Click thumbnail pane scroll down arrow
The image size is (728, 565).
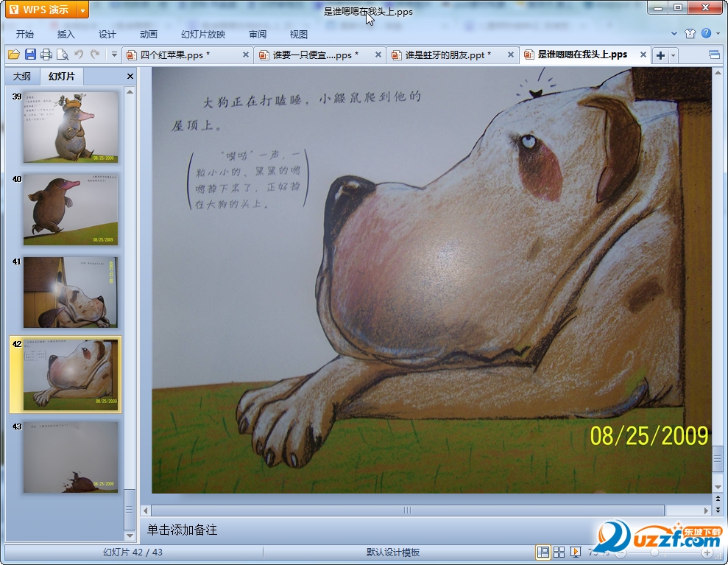[x=130, y=536]
